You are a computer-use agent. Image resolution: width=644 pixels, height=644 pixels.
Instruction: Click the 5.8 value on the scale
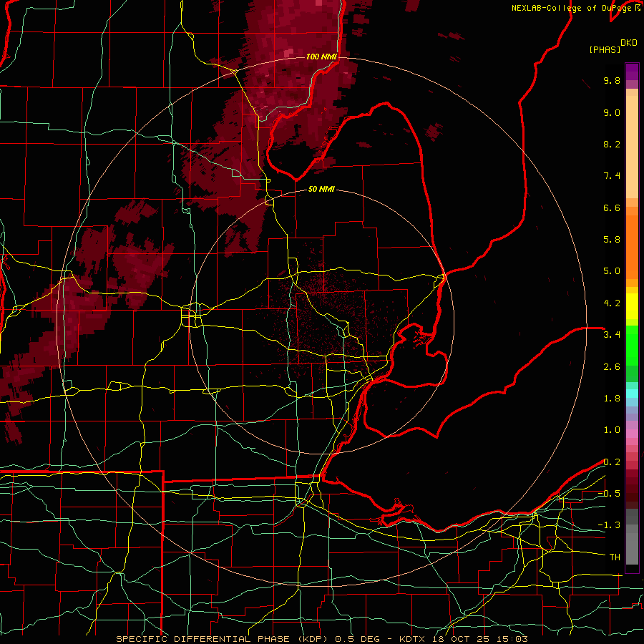pyautogui.click(x=612, y=240)
